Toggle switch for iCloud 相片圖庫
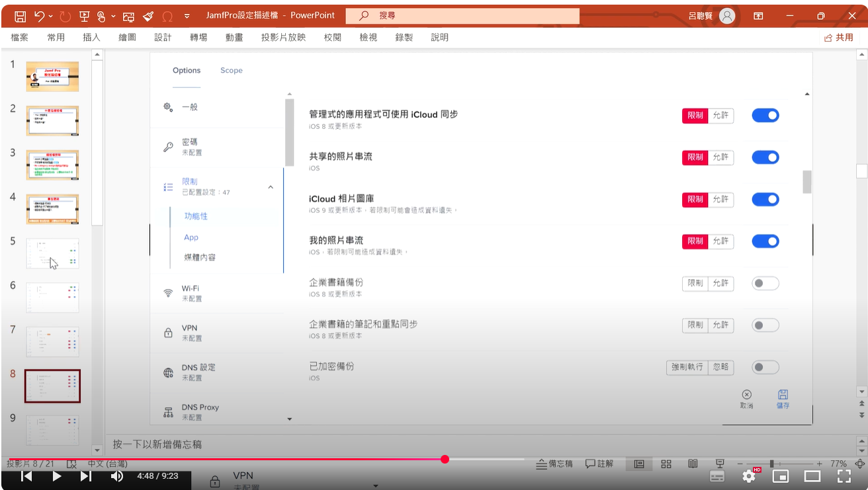 [765, 200]
